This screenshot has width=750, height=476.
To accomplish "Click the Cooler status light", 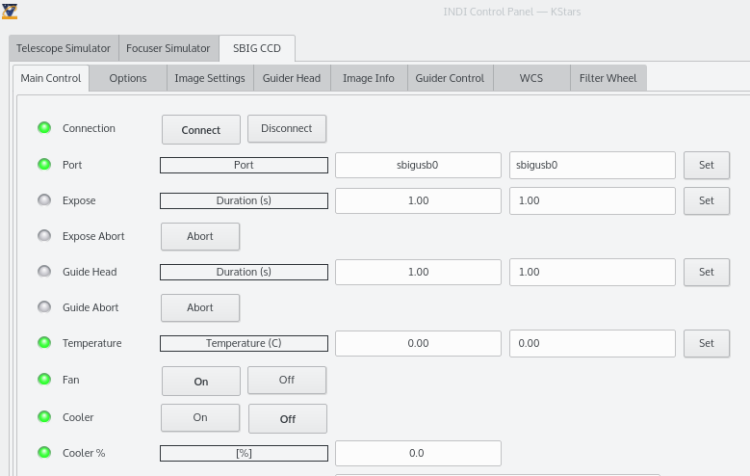I will [x=44, y=417].
